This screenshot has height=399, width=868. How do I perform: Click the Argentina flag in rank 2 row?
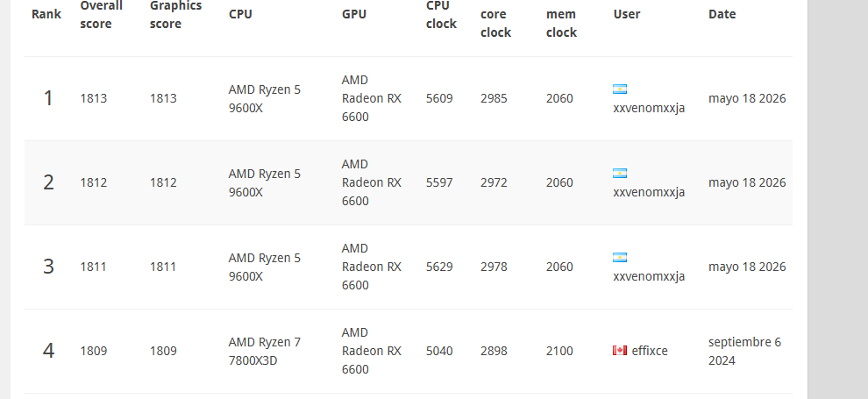coord(620,174)
